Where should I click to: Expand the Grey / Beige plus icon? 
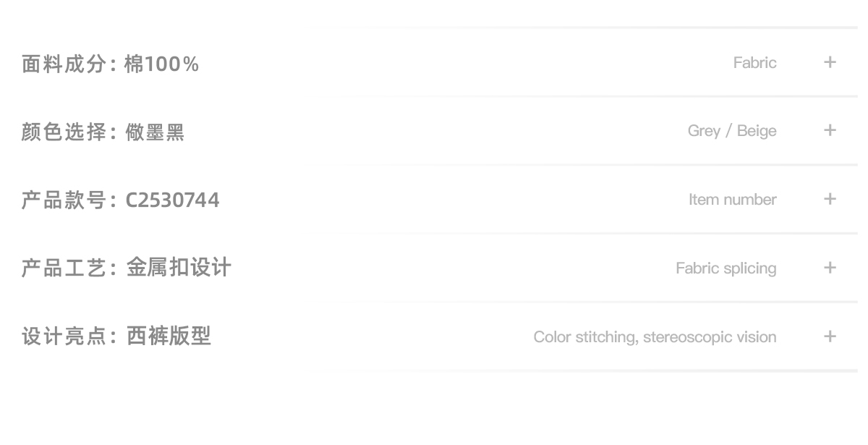[x=830, y=130]
